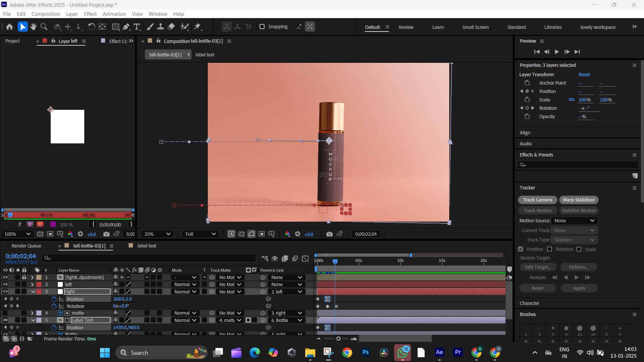Click the Composition Mini-Flowchart icon in timeline
The image size is (644, 362).
coord(265,258)
